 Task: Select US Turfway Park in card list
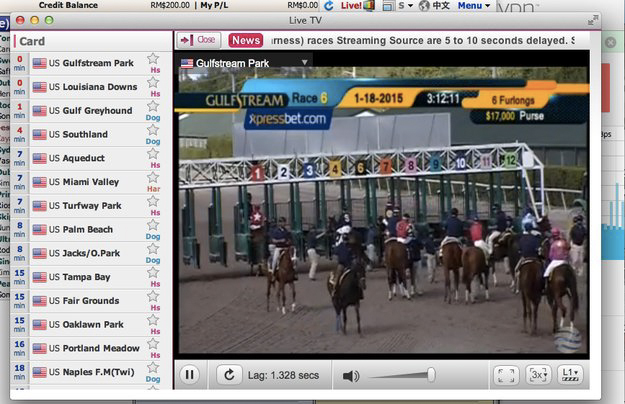(91, 206)
